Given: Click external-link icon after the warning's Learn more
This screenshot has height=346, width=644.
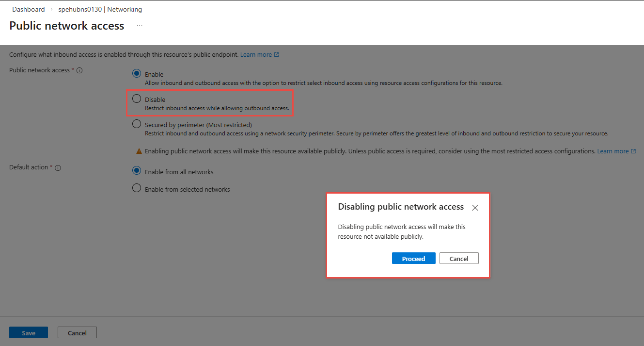Looking at the screenshot, I should pyautogui.click(x=633, y=151).
